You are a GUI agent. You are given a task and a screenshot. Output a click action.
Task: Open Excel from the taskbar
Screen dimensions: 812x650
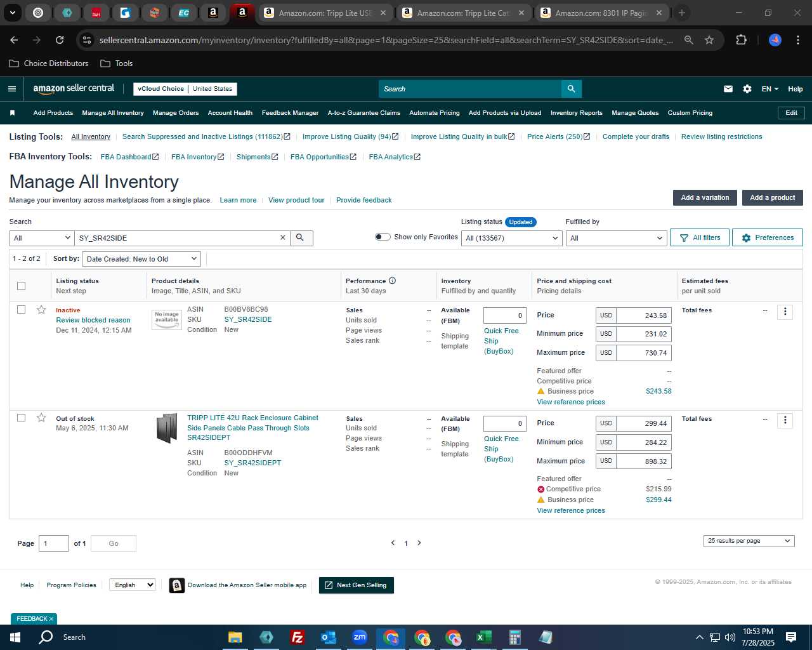pyautogui.click(x=483, y=637)
